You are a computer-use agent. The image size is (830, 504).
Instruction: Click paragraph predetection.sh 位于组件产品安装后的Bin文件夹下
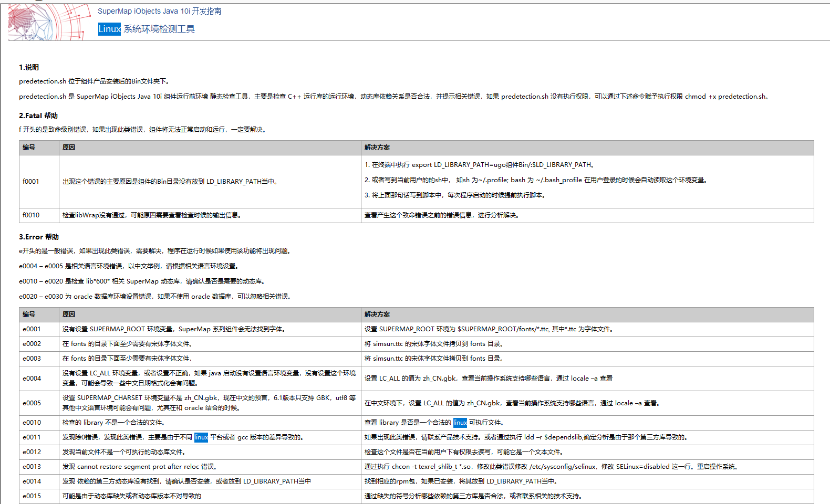click(95, 81)
